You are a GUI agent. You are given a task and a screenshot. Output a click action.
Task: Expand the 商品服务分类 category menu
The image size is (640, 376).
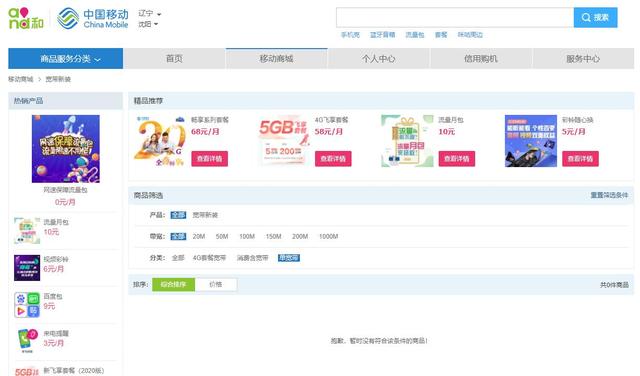point(66,59)
